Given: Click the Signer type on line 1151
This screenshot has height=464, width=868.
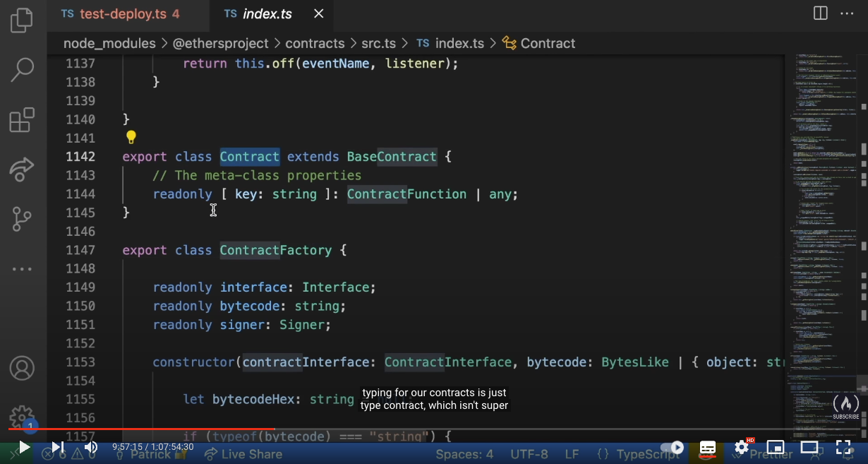Looking at the screenshot, I should click(x=302, y=325).
